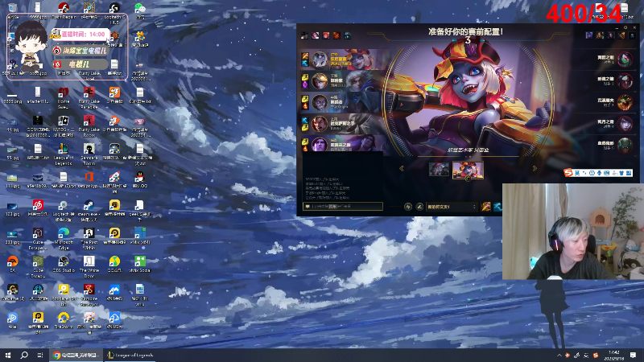This screenshot has width=644, height=362.
Task: Select the 6666.png desktop file
Action: [12, 97]
